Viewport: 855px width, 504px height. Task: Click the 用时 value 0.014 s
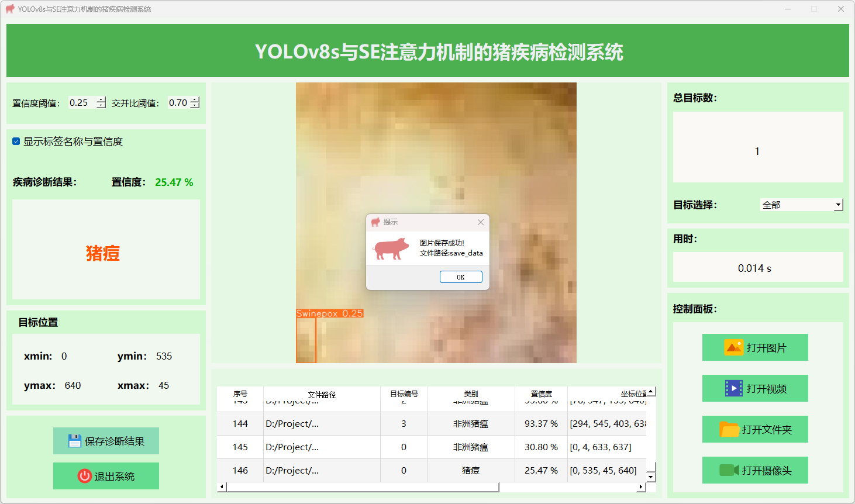[754, 268]
